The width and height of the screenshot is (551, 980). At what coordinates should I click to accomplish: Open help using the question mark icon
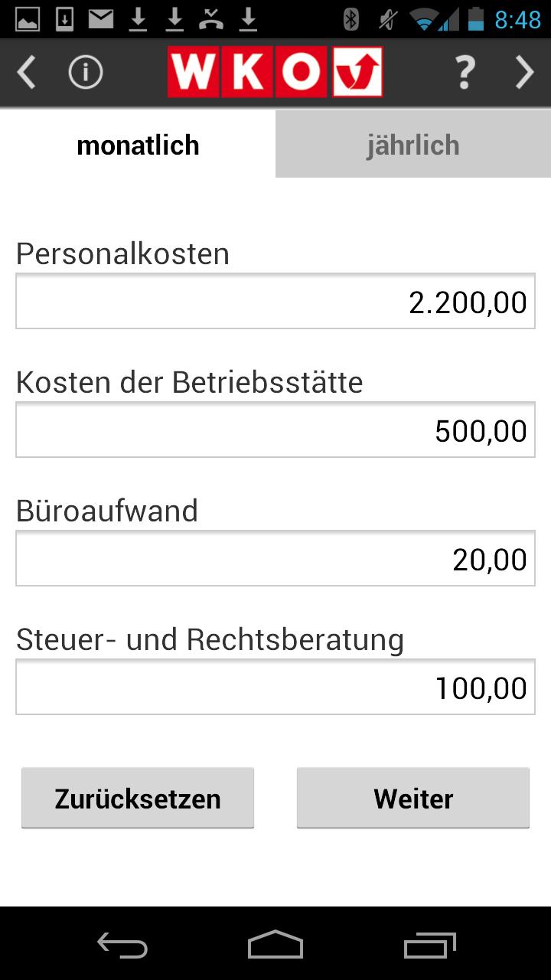(464, 72)
